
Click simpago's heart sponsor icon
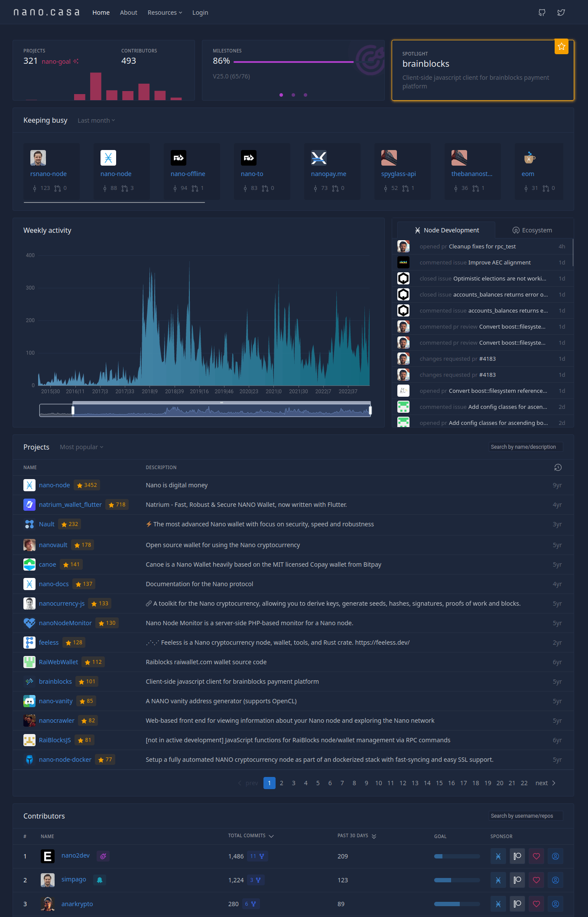(x=536, y=880)
